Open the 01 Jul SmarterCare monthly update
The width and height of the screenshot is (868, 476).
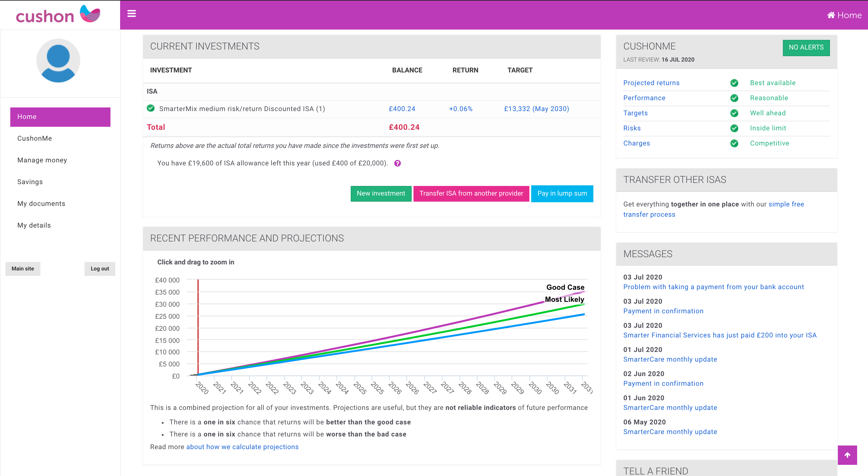click(670, 359)
